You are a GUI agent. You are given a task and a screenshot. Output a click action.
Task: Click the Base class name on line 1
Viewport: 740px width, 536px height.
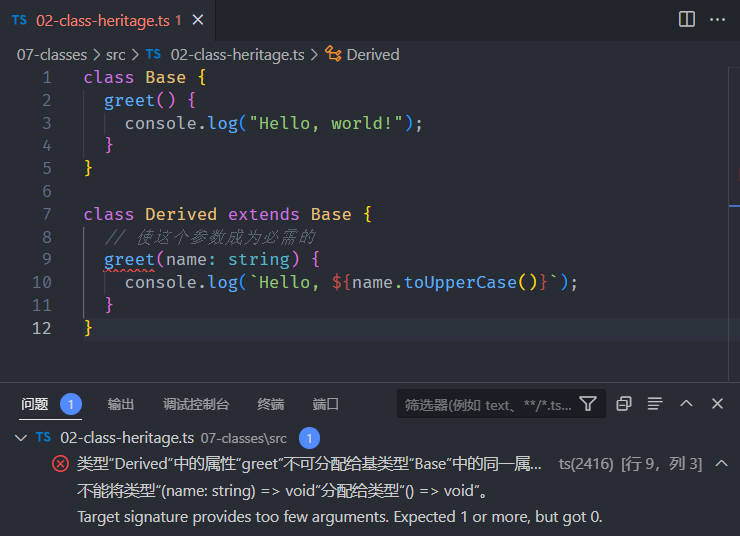click(x=166, y=77)
